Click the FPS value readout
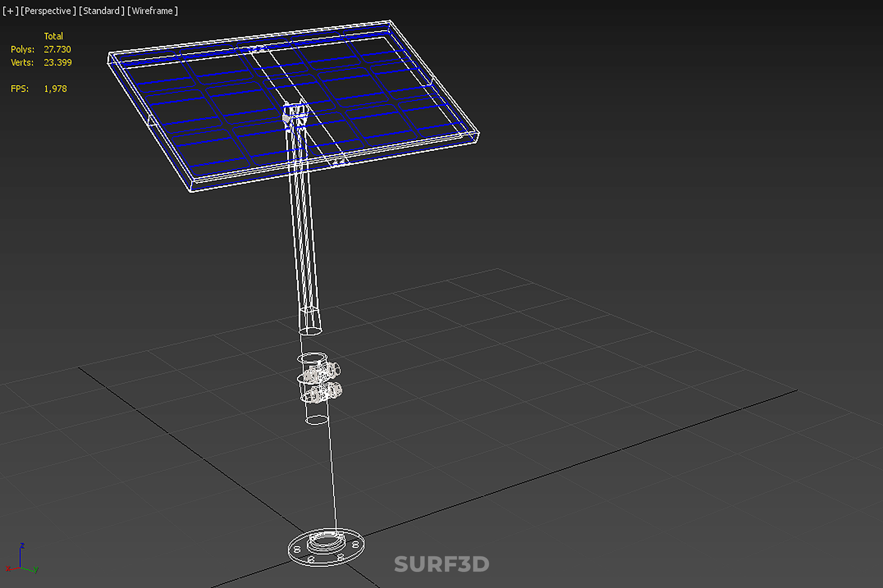The height and width of the screenshot is (588, 883). (x=55, y=89)
